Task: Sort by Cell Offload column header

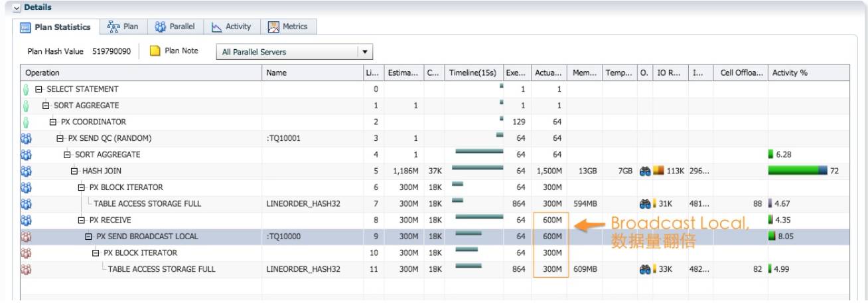Action: point(741,72)
